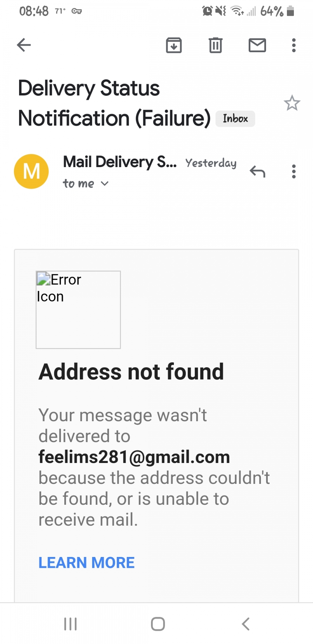The image size is (313, 644).
Task: Delete this email with the trash icon
Action: click(216, 45)
